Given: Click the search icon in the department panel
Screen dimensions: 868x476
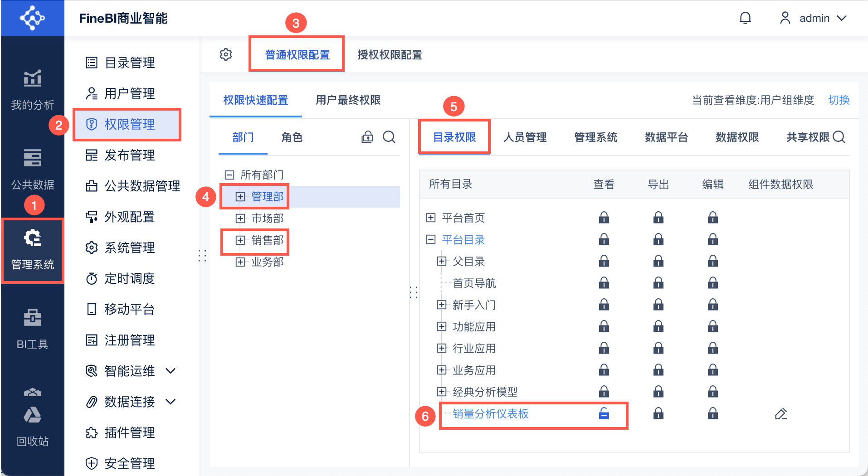Looking at the screenshot, I should 389,137.
